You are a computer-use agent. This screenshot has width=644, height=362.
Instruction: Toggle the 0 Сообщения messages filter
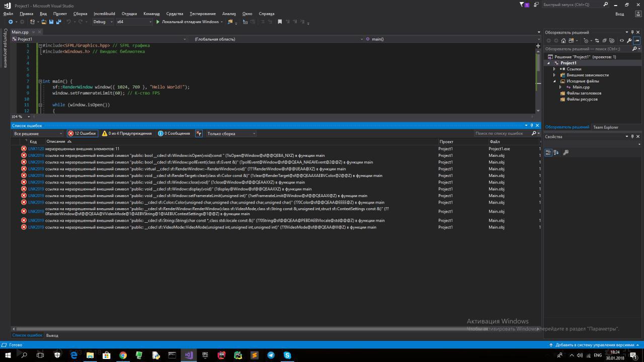174,134
